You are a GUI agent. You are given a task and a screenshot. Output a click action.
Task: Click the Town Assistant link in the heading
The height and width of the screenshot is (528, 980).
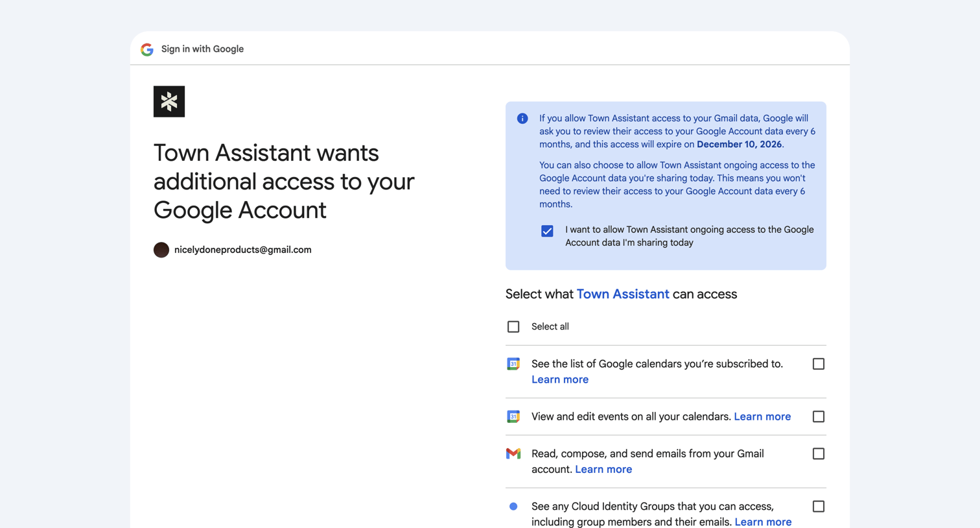click(x=623, y=294)
